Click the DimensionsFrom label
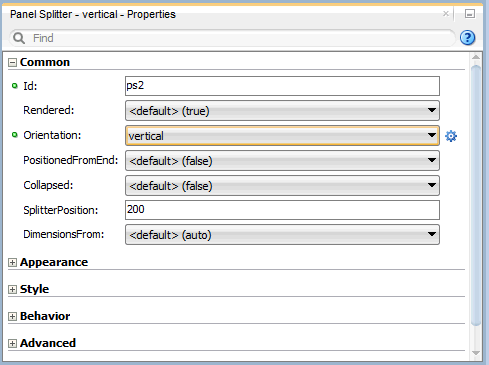Screen dimensions: 489x365 tap(64, 234)
